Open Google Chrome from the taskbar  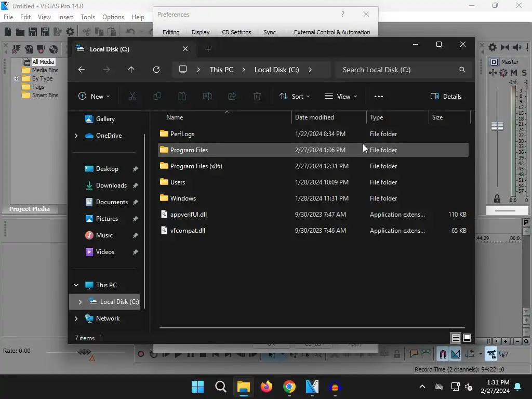289,387
